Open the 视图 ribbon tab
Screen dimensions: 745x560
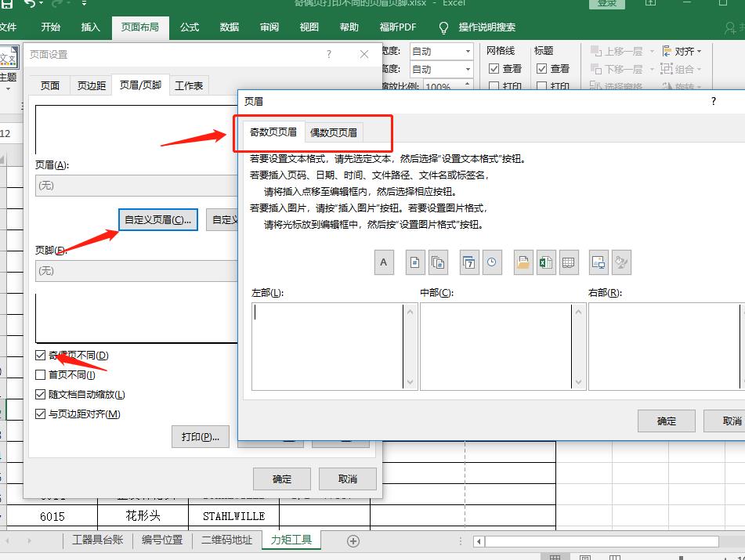(308, 27)
